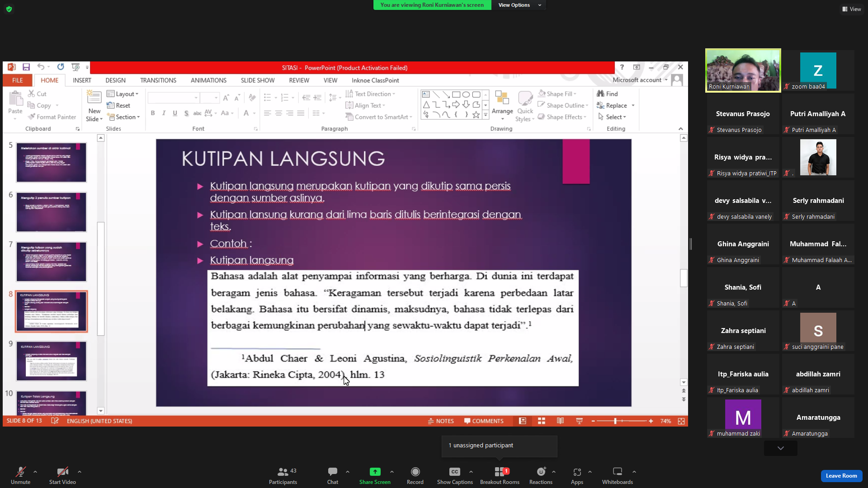Image resolution: width=868 pixels, height=488 pixels.
Task: Toggle the Notes pane
Action: (441, 421)
